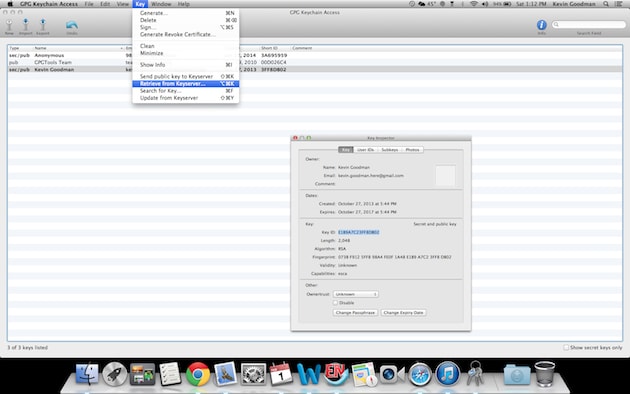Open GPG Keychain Access keys Dock icon

coord(475,374)
